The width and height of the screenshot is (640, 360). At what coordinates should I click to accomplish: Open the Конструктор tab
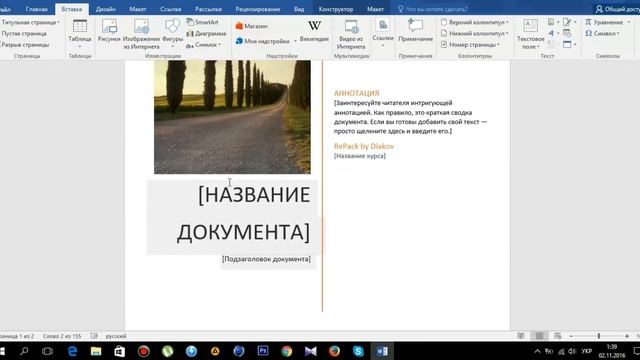pyautogui.click(x=336, y=9)
